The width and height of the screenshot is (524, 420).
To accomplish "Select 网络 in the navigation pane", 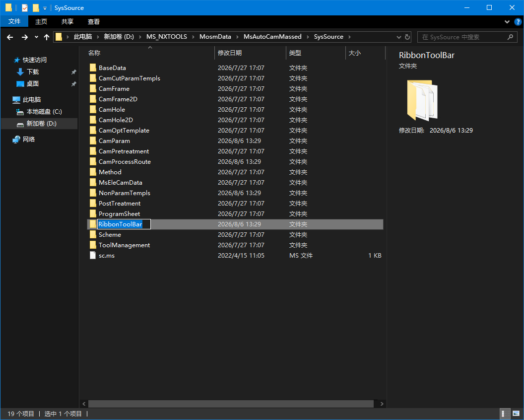I will click(29, 140).
